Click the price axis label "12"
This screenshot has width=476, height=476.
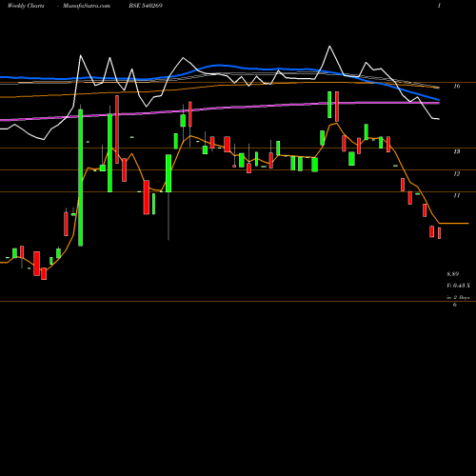pos(457,174)
